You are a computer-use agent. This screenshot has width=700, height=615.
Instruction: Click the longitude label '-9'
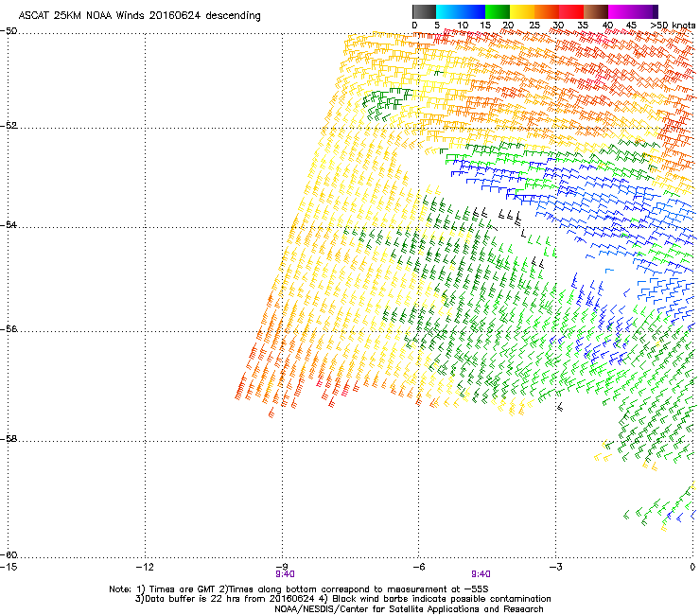pyautogui.click(x=282, y=567)
